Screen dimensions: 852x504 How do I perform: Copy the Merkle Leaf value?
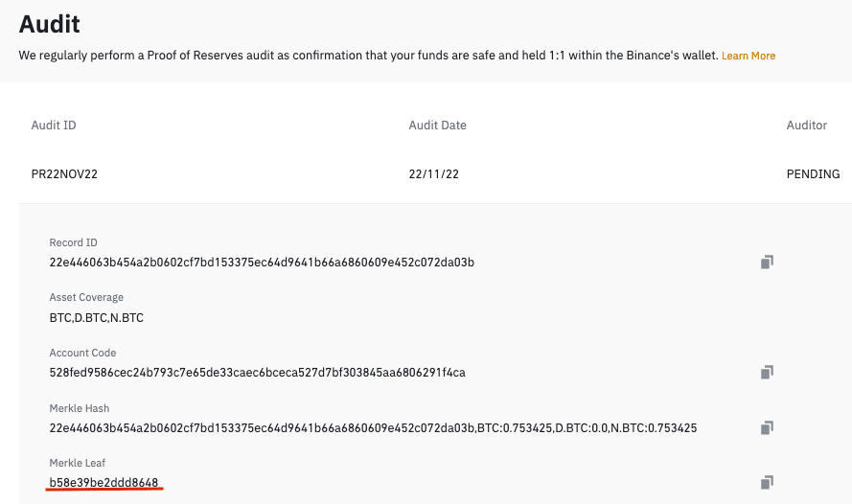[767, 482]
